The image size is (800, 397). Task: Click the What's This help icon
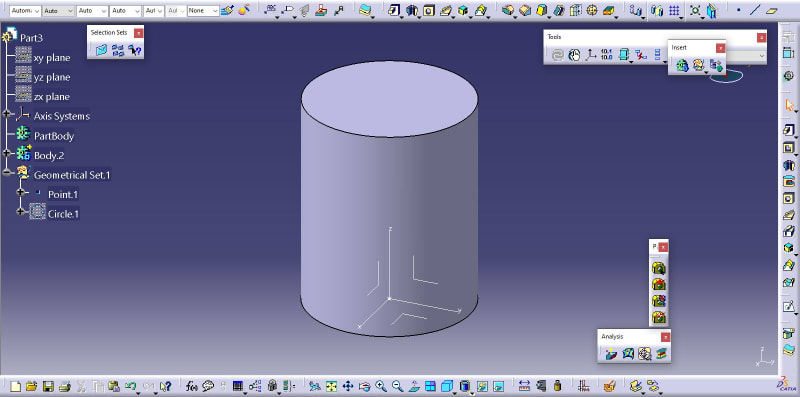165,386
